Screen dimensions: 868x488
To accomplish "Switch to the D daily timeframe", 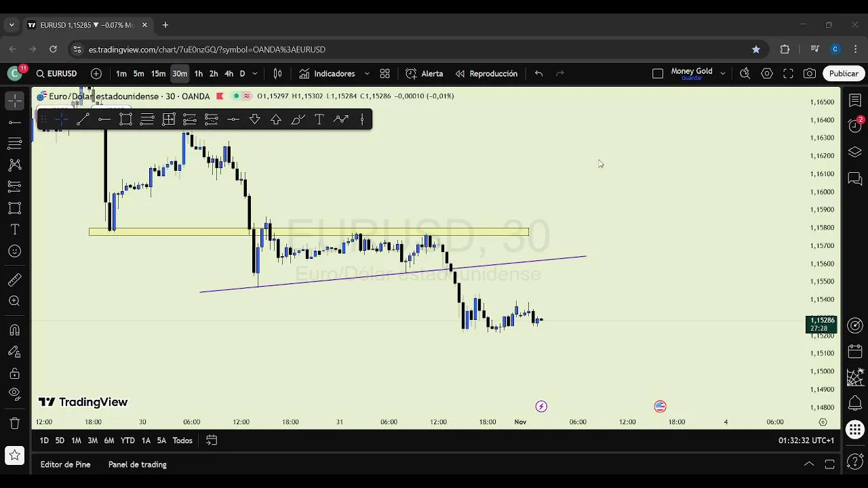I will pos(242,73).
